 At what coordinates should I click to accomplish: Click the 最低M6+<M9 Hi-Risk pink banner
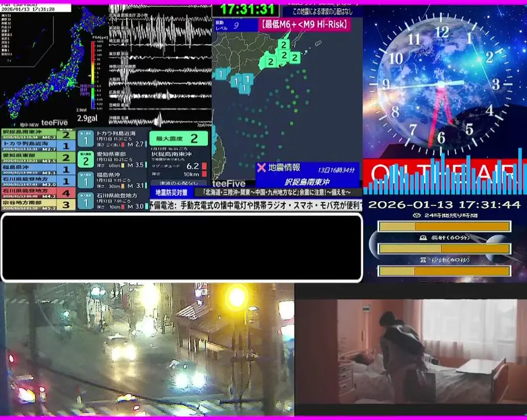coord(305,24)
